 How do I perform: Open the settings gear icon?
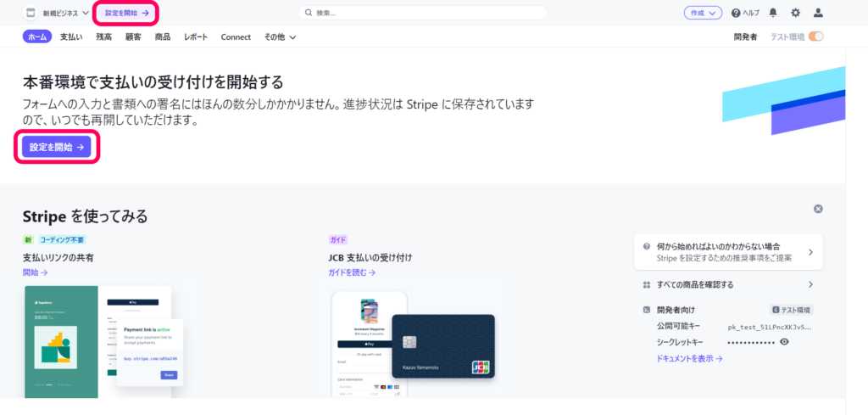(795, 13)
